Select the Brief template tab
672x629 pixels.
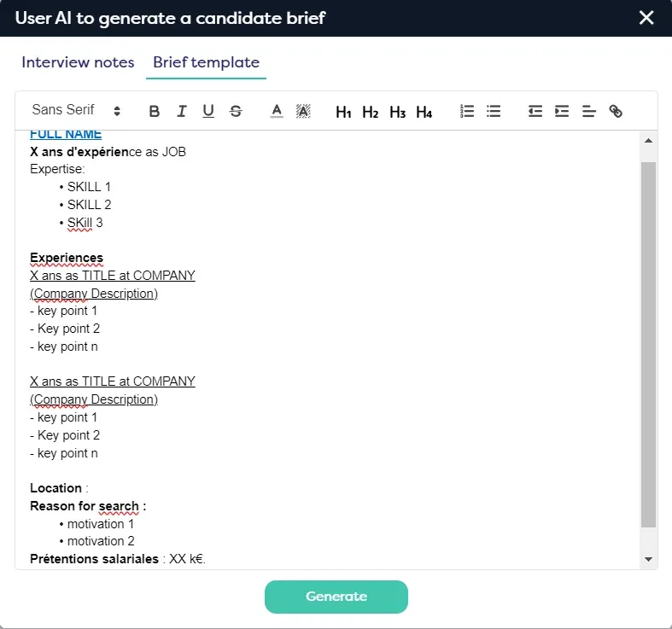pos(206,62)
